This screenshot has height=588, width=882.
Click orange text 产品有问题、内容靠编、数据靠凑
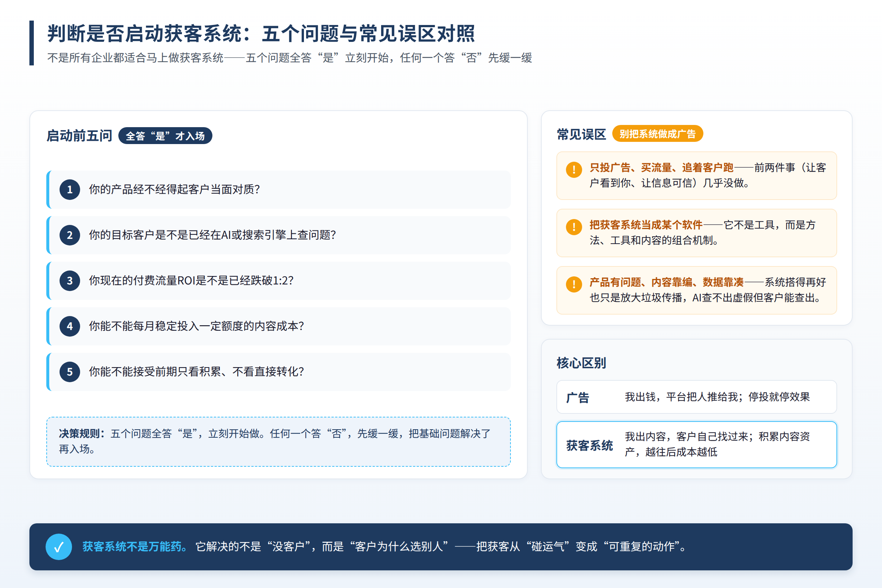[x=666, y=282]
